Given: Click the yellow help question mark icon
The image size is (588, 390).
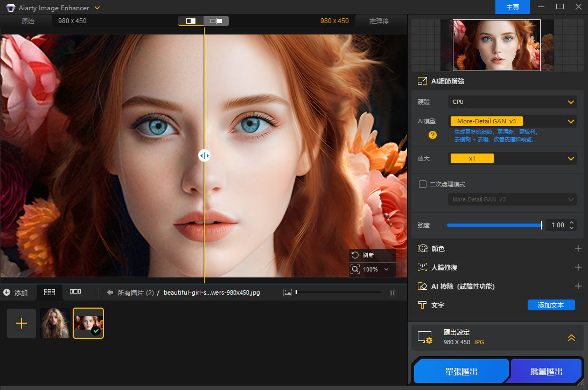Looking at the screenshot, I should click(432, 135).
